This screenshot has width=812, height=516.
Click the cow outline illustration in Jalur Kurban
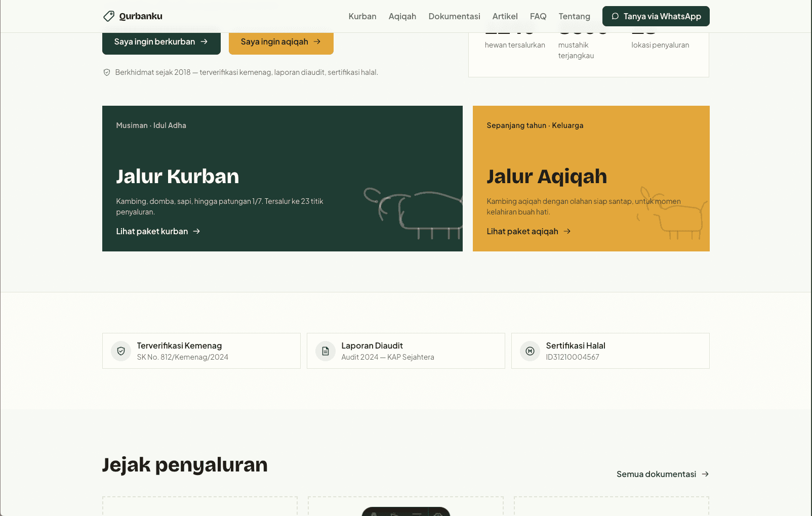[413, 212]
